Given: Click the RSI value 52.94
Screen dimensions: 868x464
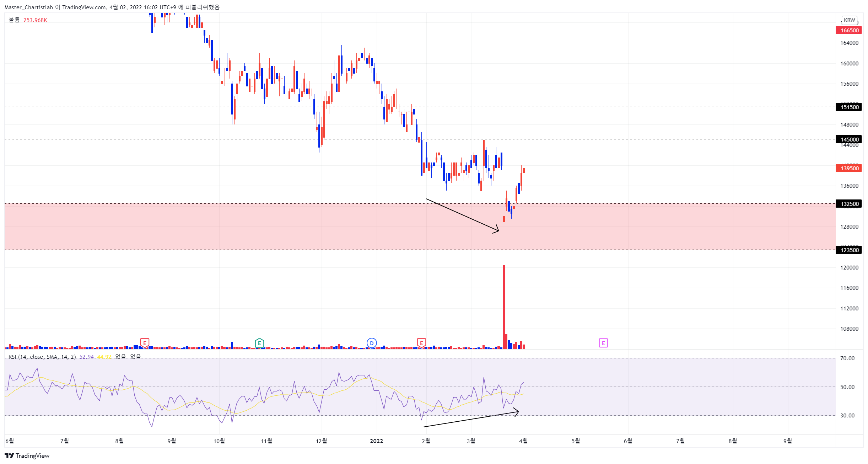Looking at the screenshot, I should click(86, 357).
